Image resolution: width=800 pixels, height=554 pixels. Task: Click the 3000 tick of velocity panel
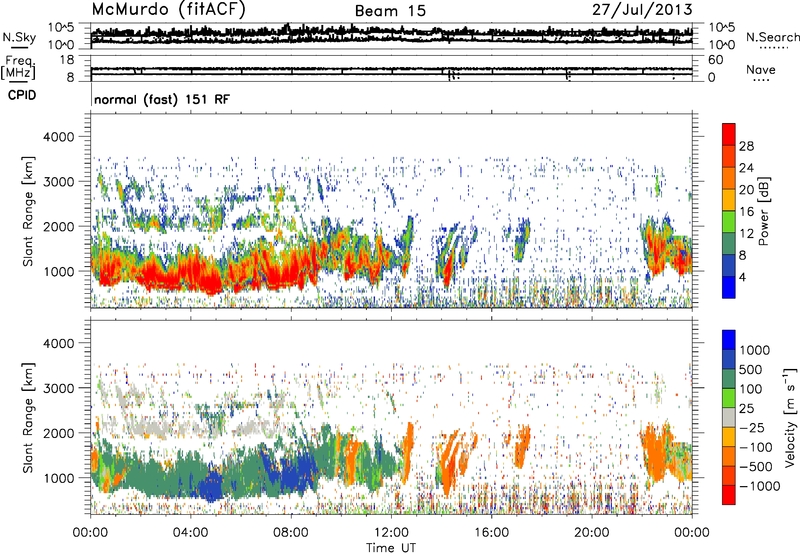click(x=59, y=388)
